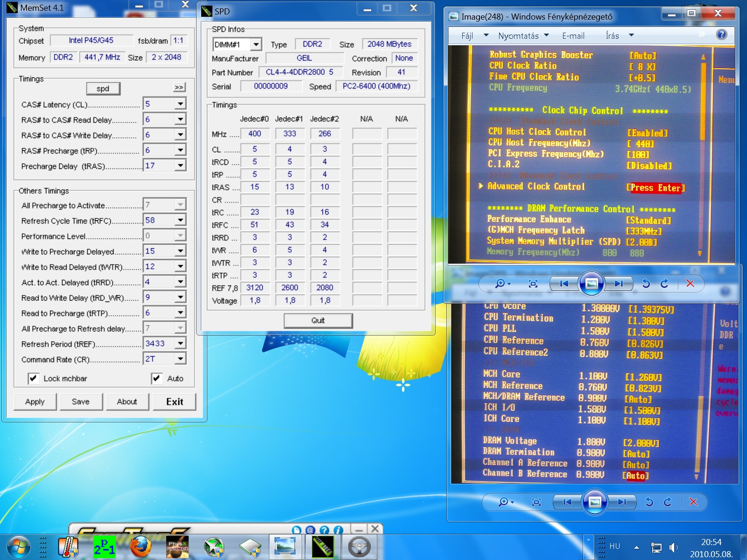Click the HU language indicator

pyautogui.click(x=615, y=546)
